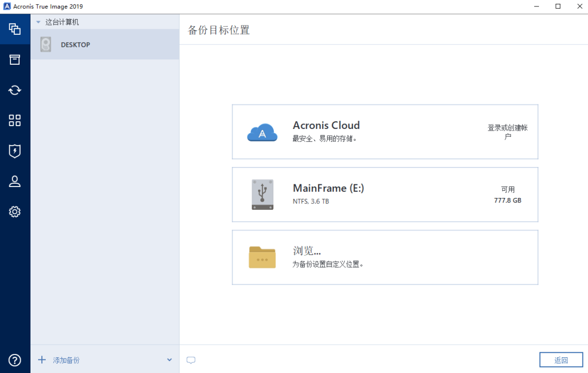Click the 最安全、易用的存储。 description
Screen dimensions: 588x373
tap(324, 139)
